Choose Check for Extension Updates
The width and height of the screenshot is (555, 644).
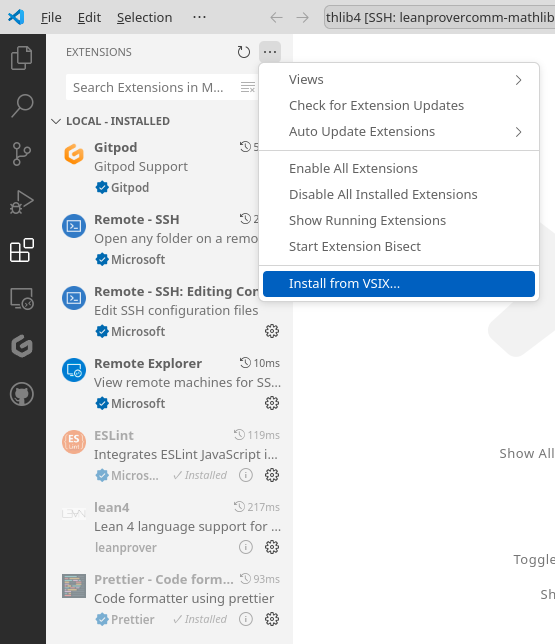[399, 106]
